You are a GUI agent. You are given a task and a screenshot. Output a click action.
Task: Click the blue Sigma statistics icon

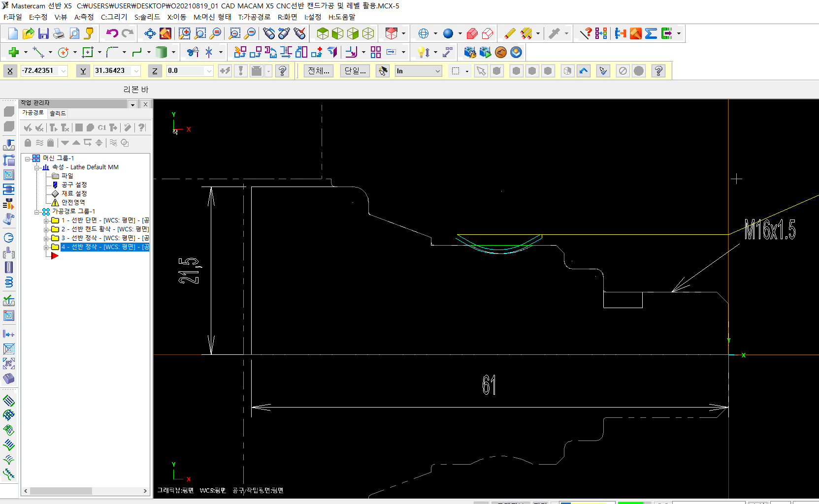(651, 33)
